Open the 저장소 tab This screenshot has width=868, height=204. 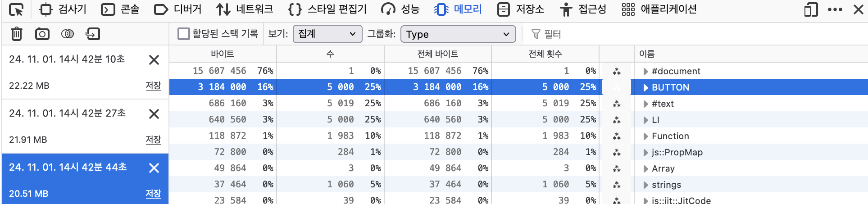[x=521, y=9]
